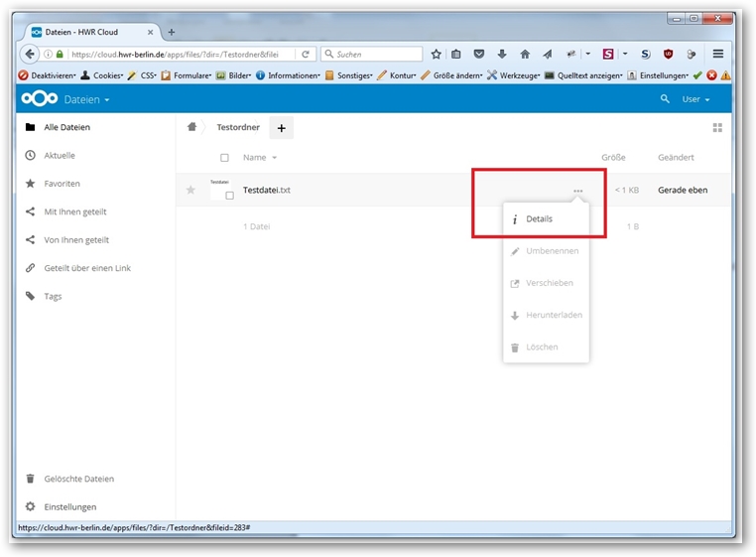The width and height of the screenshot is (756, 557).
Task: Toggle the Testdatei.txt checkbox
Action: (229, 196)
